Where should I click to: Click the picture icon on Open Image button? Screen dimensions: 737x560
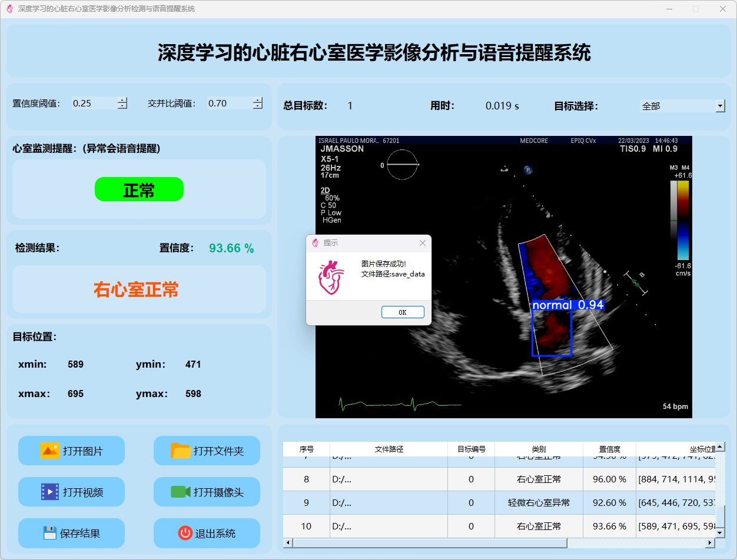(49, 451)
